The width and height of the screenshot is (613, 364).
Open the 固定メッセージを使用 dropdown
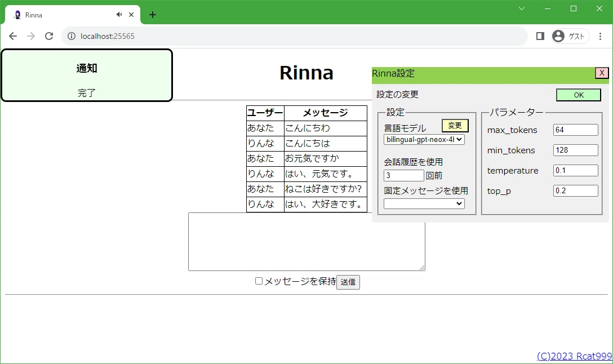(x=424, y=204)
